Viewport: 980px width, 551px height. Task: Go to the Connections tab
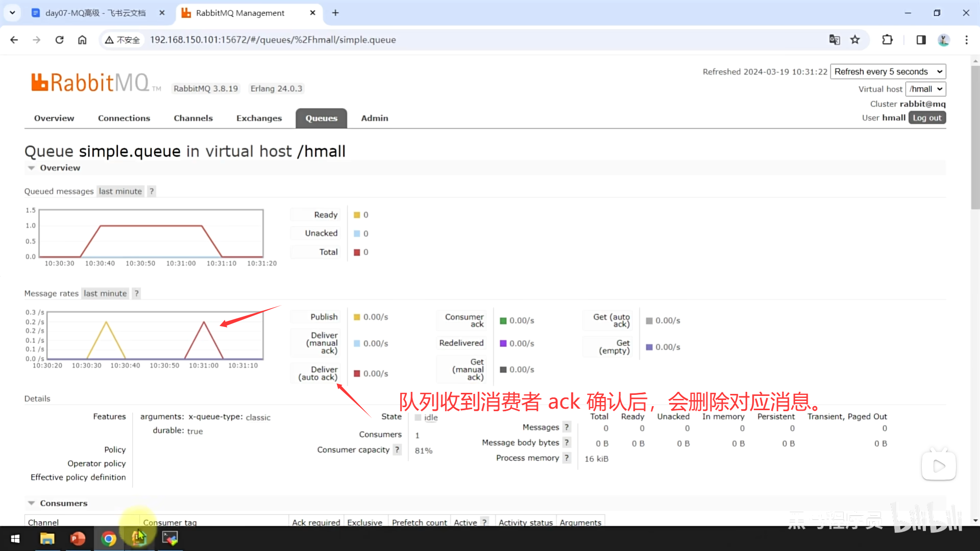[124, 118]
